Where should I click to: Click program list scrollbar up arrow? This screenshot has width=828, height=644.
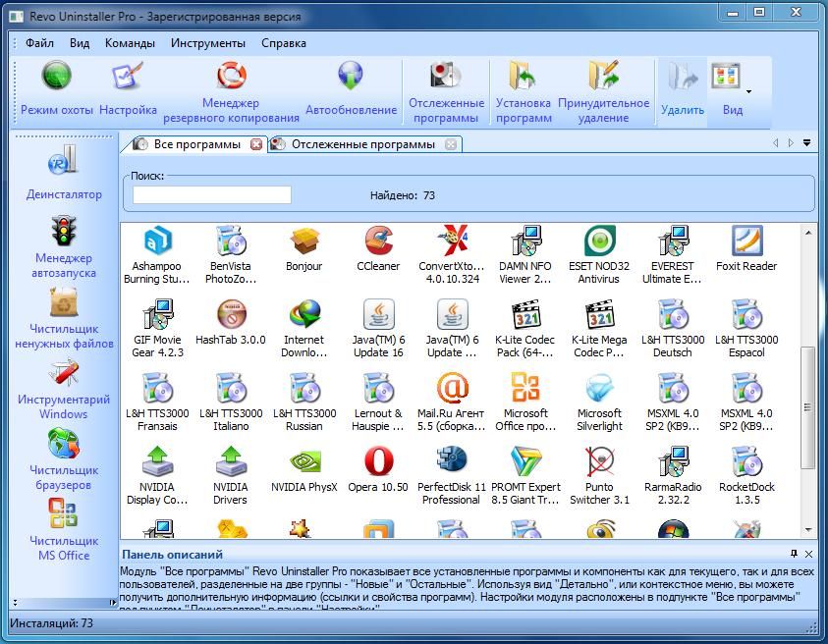[808, 233]
